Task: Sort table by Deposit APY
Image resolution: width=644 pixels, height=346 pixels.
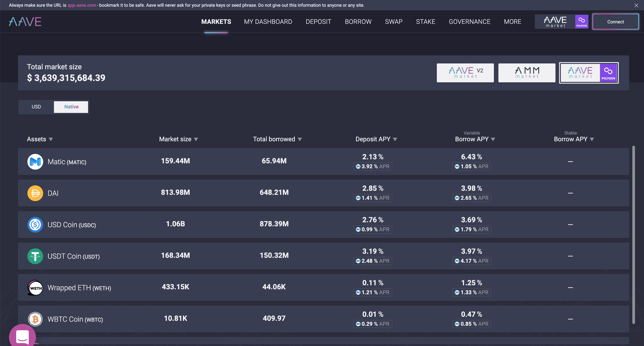Action: 376,139
